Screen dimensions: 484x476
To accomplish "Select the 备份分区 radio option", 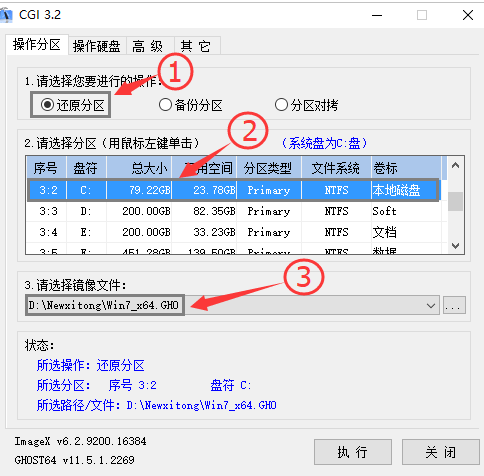I will point(191,105).
